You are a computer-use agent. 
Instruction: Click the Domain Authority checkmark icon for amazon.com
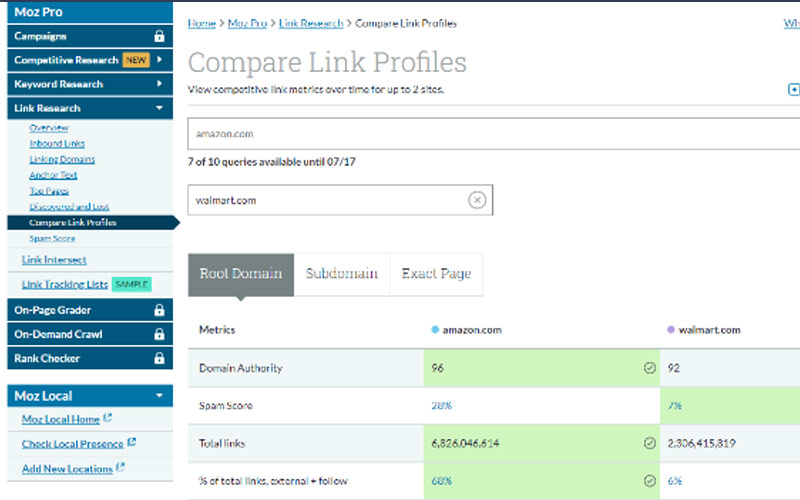[649, 367]
